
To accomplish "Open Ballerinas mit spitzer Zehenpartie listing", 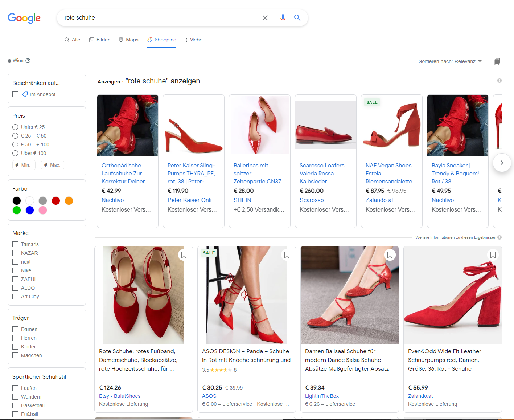I will 257,174.
